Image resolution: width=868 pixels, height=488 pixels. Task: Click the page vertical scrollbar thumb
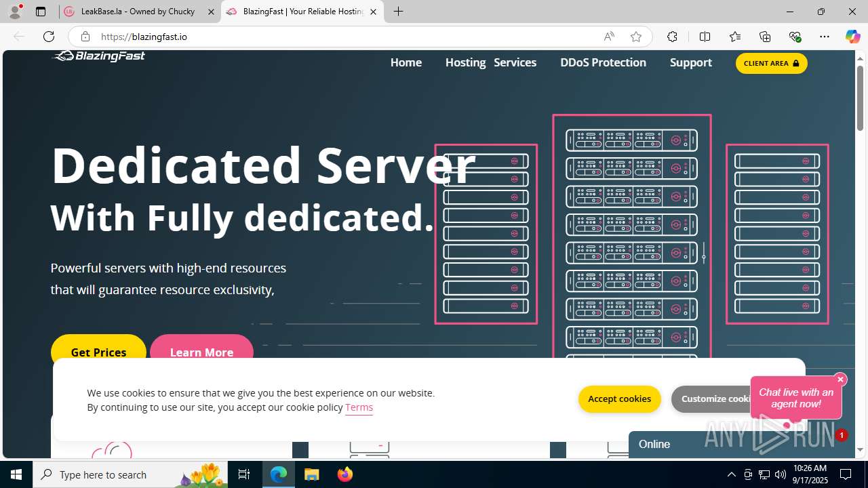[x=860, y=98]
